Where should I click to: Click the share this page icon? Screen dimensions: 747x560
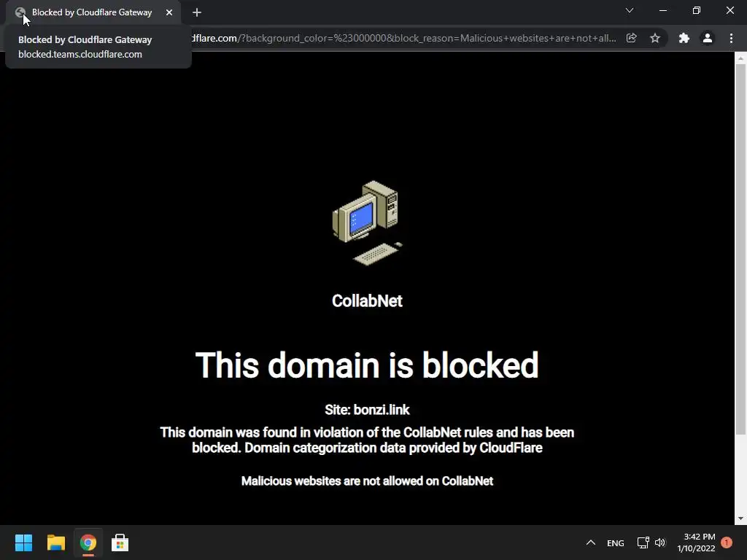[x=632, y=38]
